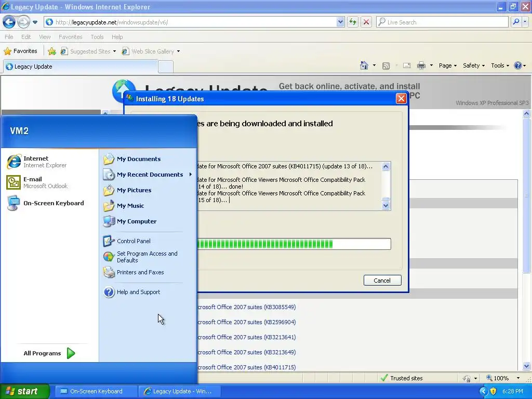Open the KB3085549 Office 2007 update link
This screenshot has width=532, height=399.
point(247,307)
